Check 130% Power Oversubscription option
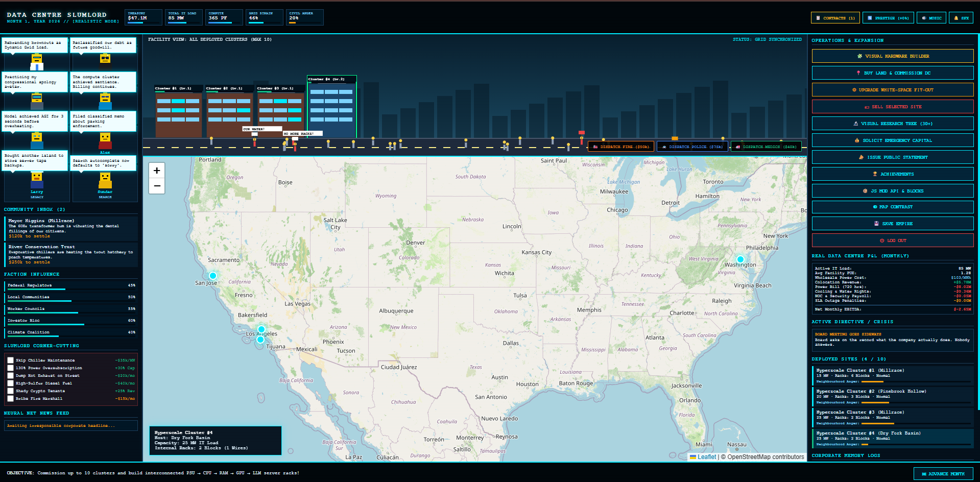This screenshot has width=980, height=482. coord(10,368)
